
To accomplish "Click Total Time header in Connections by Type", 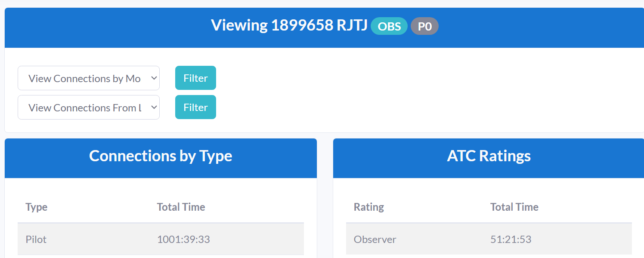I will [181, 207].
